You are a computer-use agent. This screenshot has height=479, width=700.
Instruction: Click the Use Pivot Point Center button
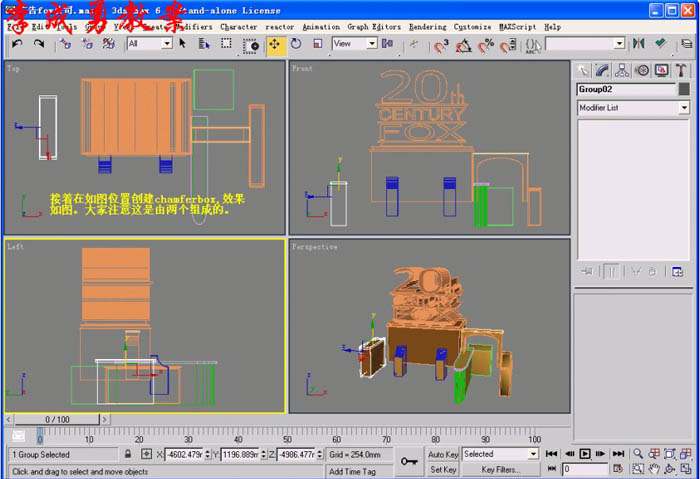coord(388,44)
